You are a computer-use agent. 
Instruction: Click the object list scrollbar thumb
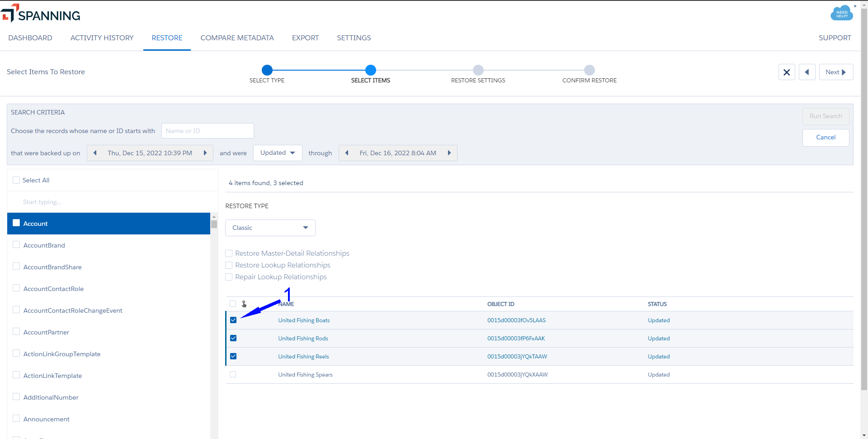pyautogui.click(x=214, y=224)
